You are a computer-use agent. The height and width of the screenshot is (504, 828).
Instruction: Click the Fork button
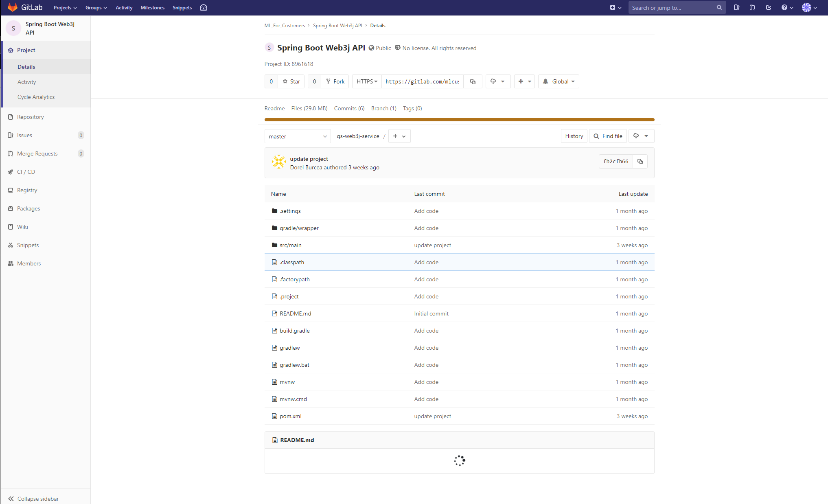[335, 81]
